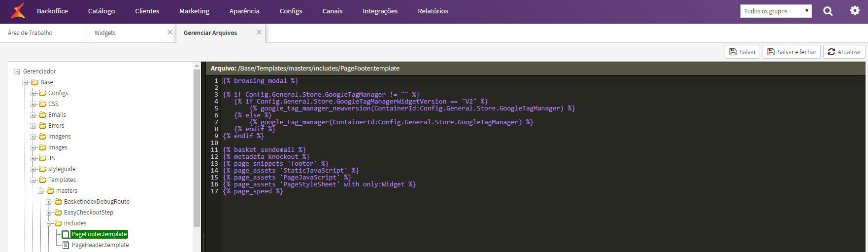Select the styleguide folder label
This screenshot has width=868, height=252.
click(x=62, y=169)
